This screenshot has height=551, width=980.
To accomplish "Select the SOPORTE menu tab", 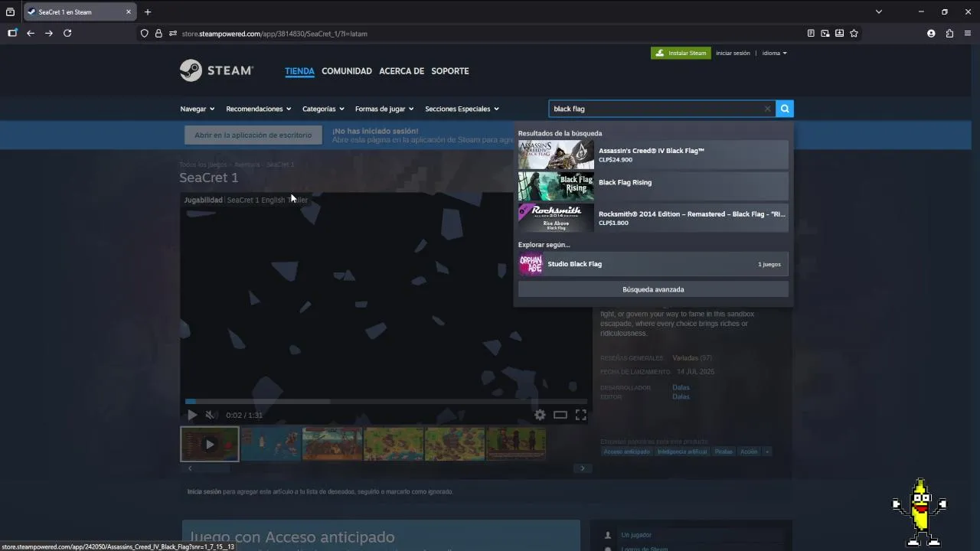I will (450, 70).
